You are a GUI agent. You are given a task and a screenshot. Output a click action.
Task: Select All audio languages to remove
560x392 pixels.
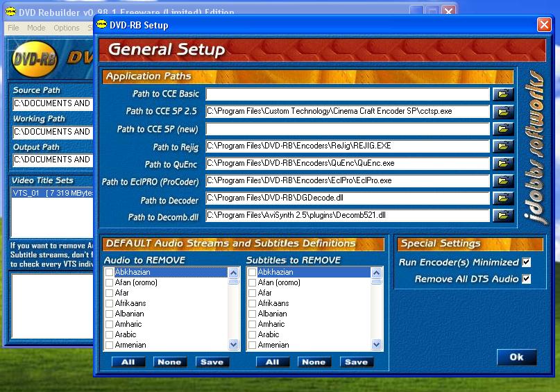tap(128, 362)
